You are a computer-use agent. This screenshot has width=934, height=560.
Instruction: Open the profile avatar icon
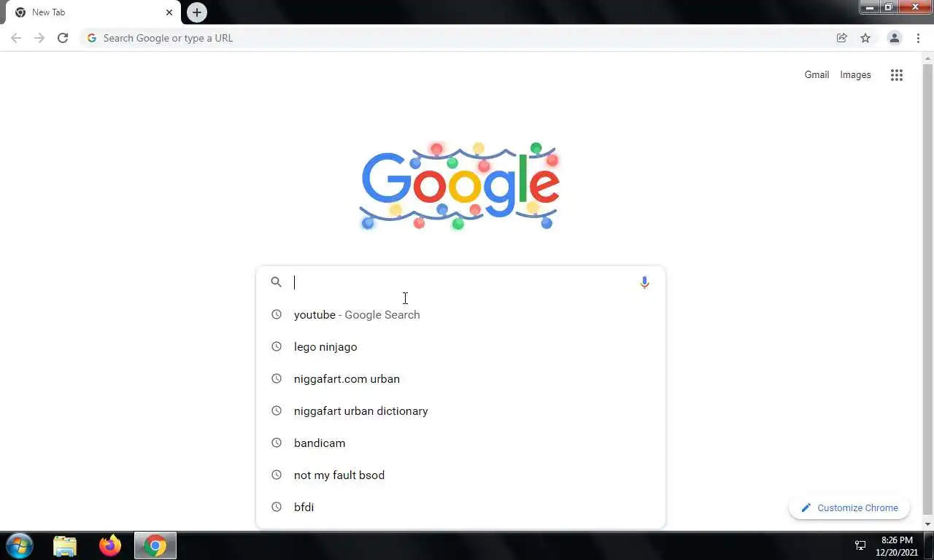click(894, 38)
